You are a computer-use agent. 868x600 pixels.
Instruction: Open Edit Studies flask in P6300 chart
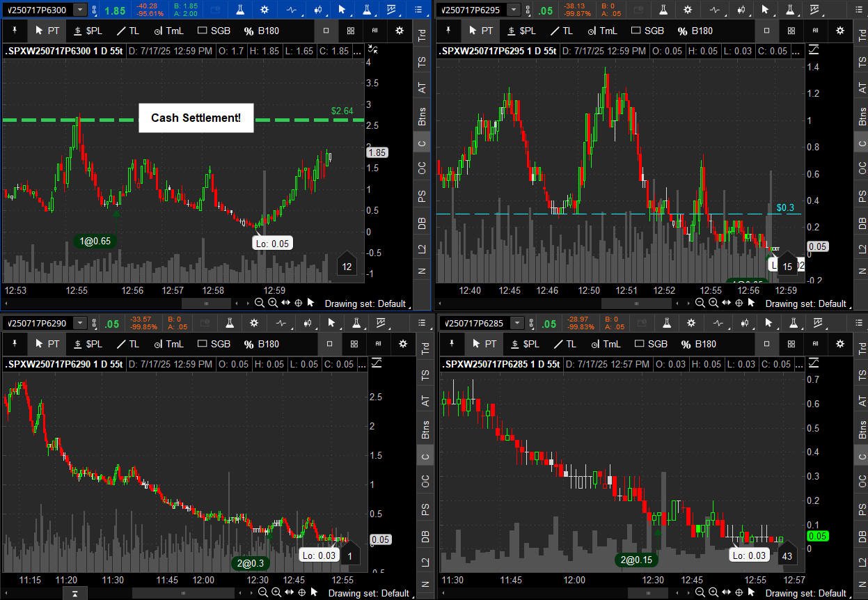pyautogui.click(x=239, y=10)
